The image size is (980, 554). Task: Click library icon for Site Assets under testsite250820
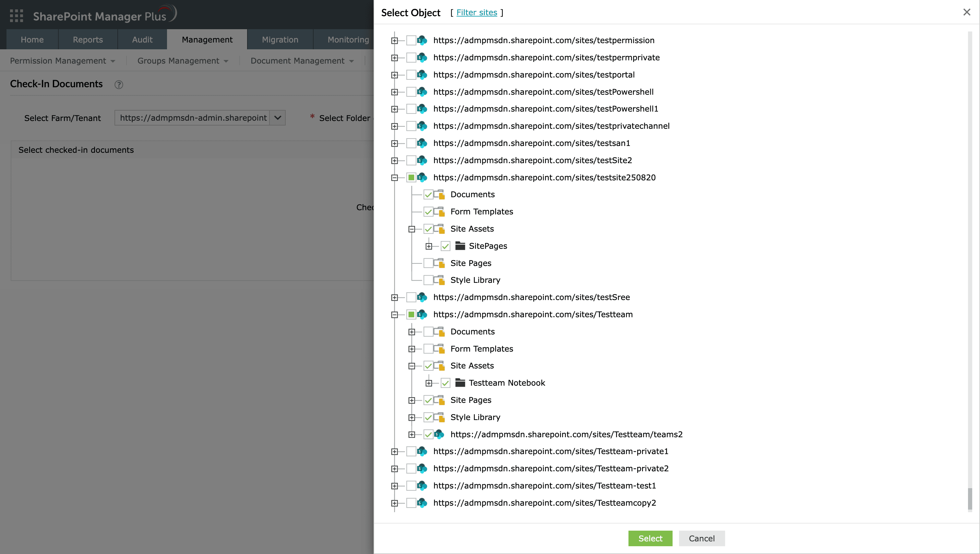point(439,229)
